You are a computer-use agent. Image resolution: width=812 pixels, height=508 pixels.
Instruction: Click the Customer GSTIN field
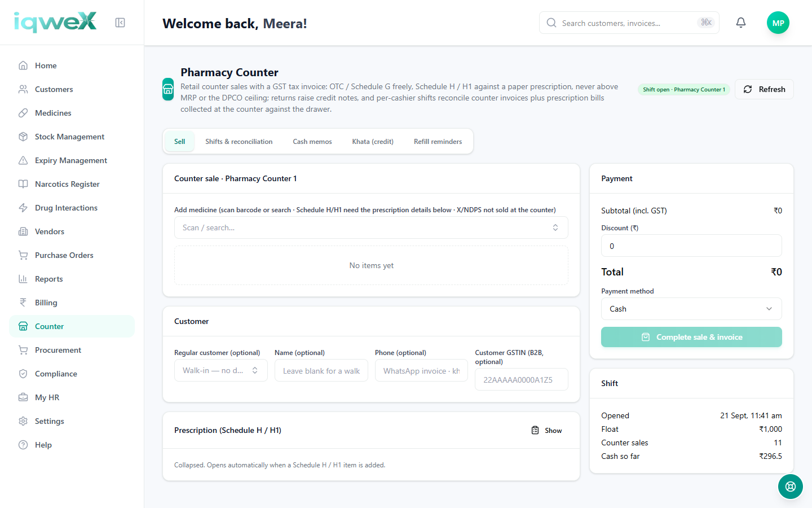tap(522, 379)
